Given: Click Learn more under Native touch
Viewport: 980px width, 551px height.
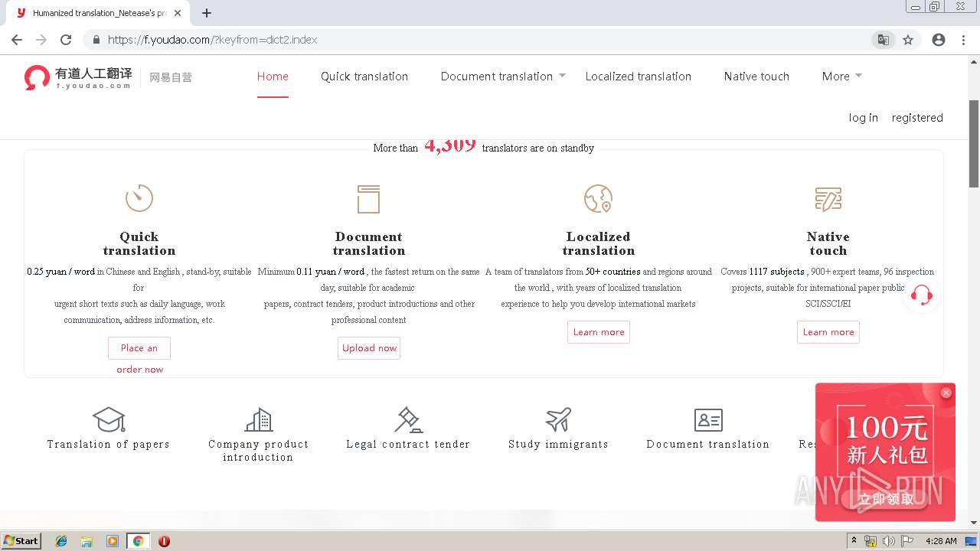Looking at the screenshot, I should (828, 332).
